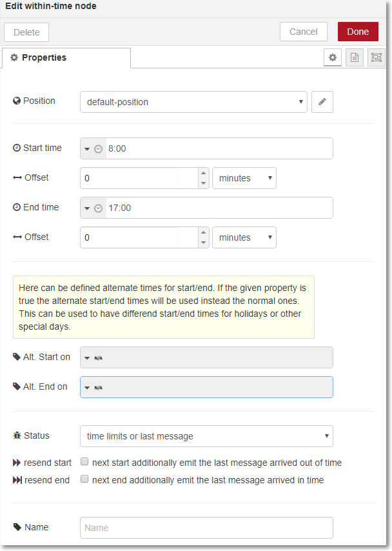Select the Properties tab
This screenshot has width=392, height=551.
66,57
